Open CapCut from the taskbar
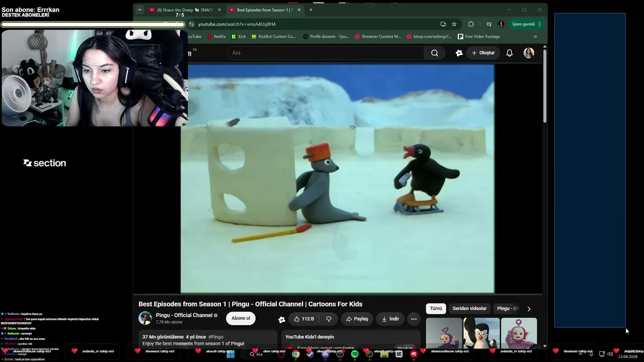This screenshot has width=644, height=362. (x=399, y=354)
